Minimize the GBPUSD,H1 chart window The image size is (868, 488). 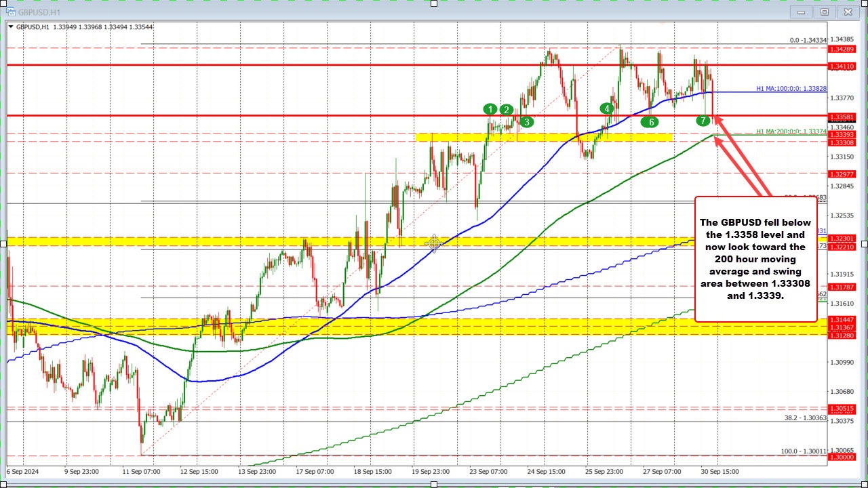[802, 12]
